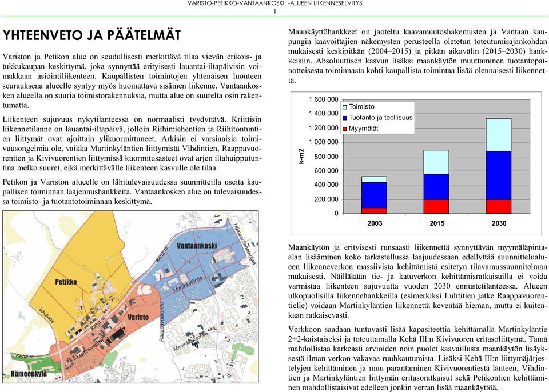Click the document header VARISTO-PETIKKO-VANTAANKOSKI -ALUEEN LIIKENNESELVITYS
The width and height of the screenshot is (549, 392).
[275, 3]
